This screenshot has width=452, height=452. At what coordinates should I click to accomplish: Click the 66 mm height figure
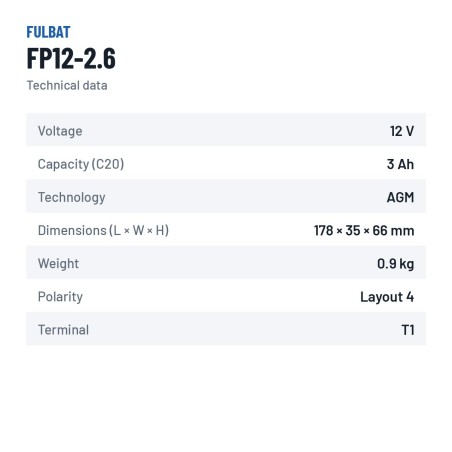393,230
